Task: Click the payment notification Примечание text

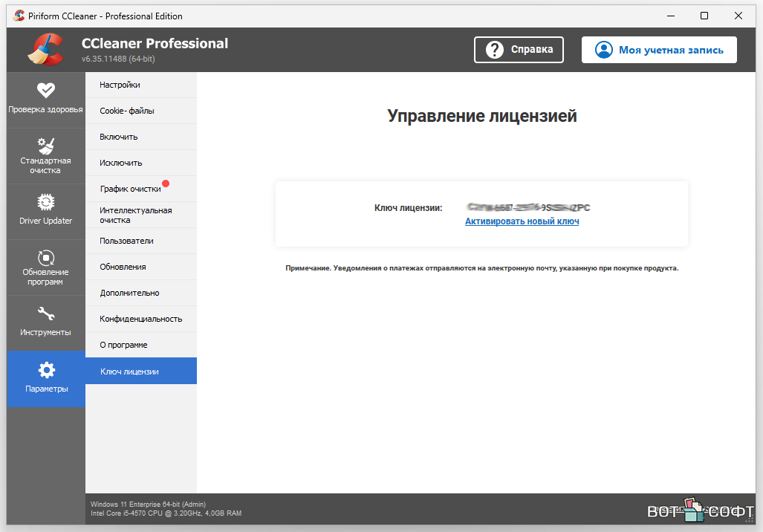Action: 481,268
